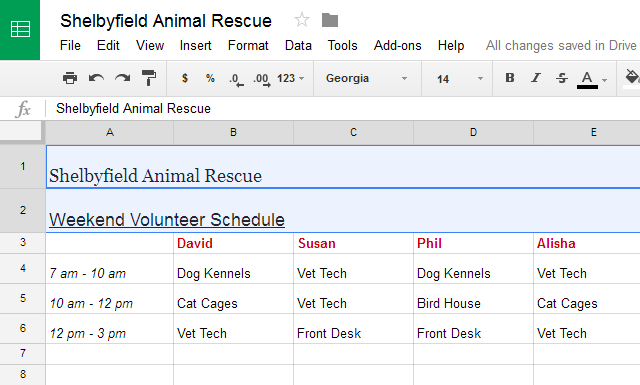
Task: Click the Print icon in toolbar
Action: [70, 78]
